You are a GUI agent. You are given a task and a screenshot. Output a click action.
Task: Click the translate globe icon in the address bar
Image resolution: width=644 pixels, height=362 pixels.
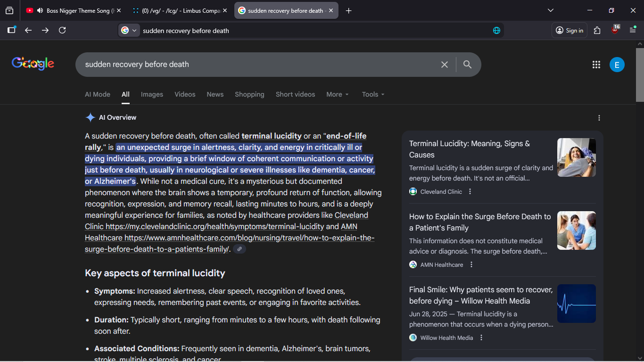tap(496, 30)
